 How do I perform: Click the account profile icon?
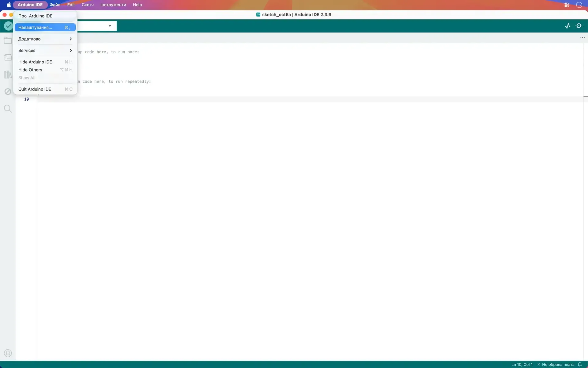8,353
